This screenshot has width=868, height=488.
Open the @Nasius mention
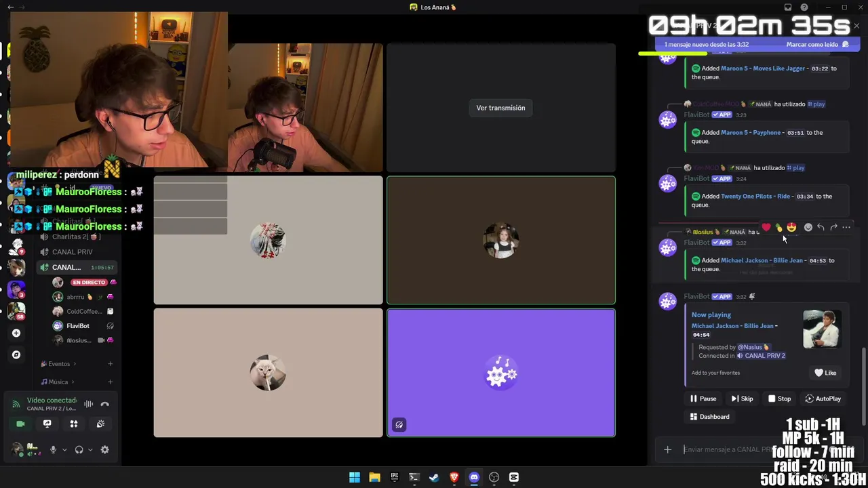[x=753, y=347]
